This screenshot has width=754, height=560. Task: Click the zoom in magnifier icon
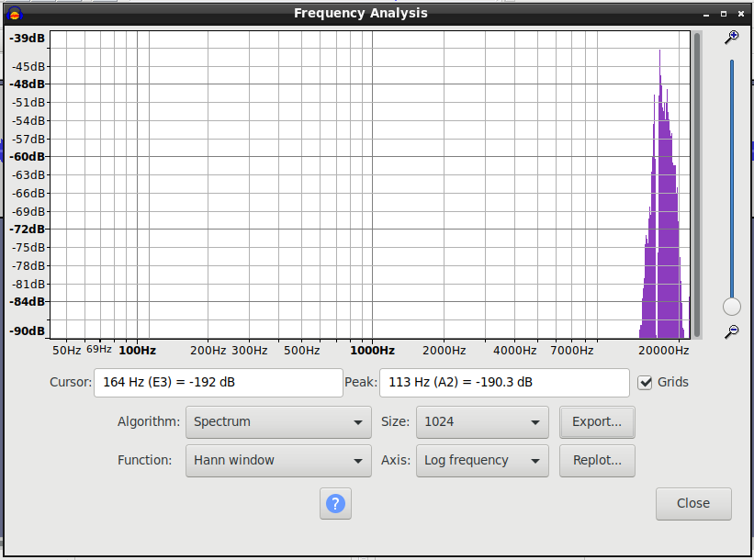click(x=731, y=37)
